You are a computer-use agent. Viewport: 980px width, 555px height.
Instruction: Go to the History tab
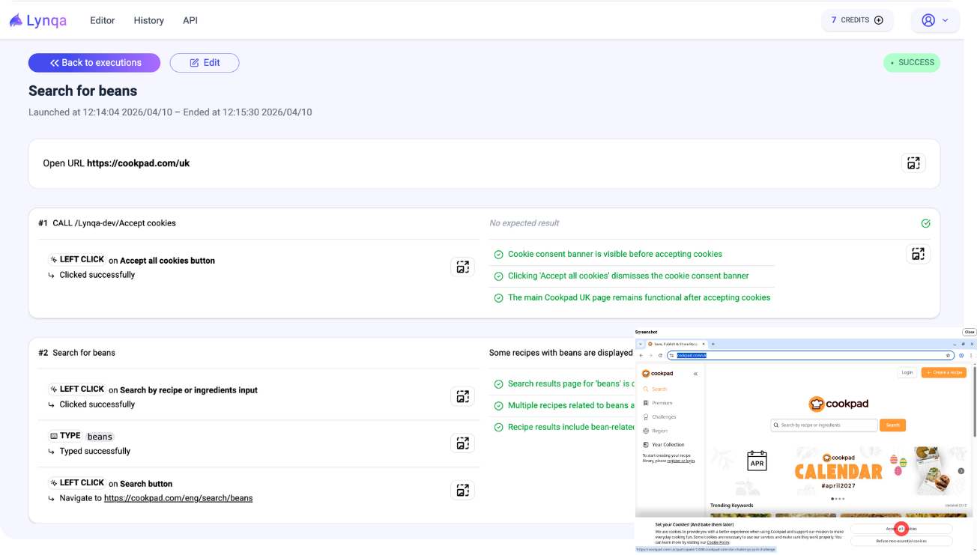pos(148,20)
